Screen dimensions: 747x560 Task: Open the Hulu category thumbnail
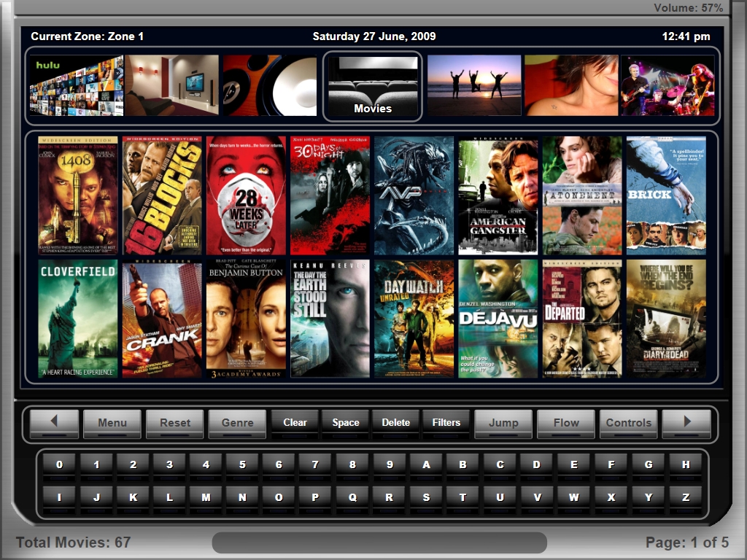point(76,85)
